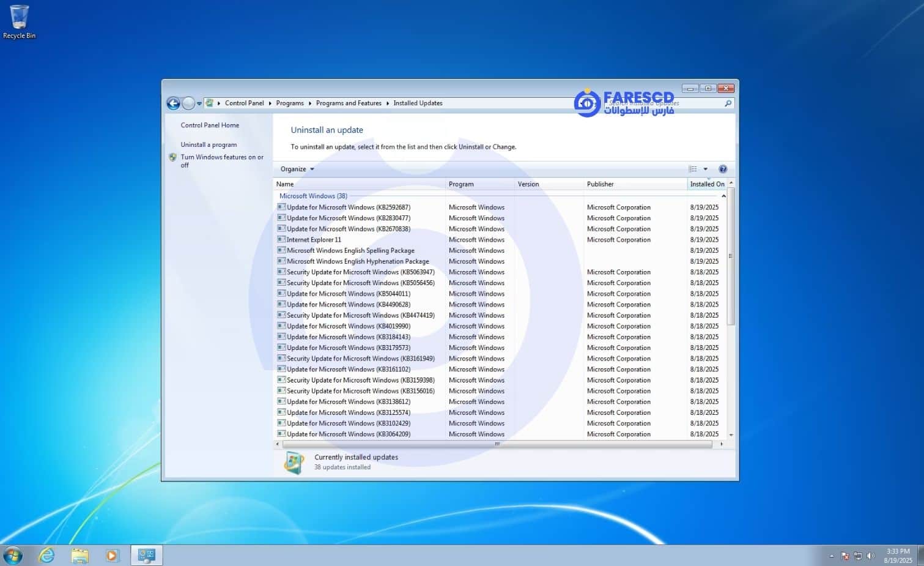Click the change view icon
This screenshot has width=924, height=566.
coord(693,169)
